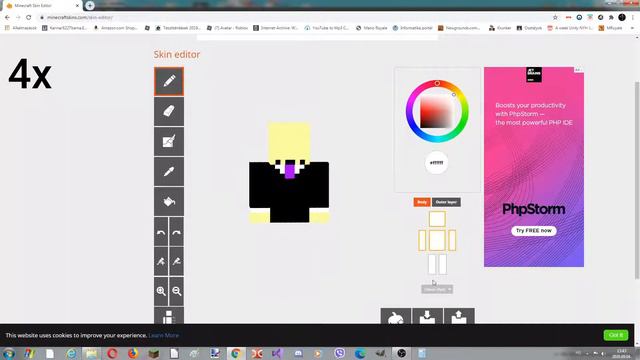Open the Chrome profile avatar
Image resolution: width=640 pixels, height=360 pixels.
click(622, 18)
